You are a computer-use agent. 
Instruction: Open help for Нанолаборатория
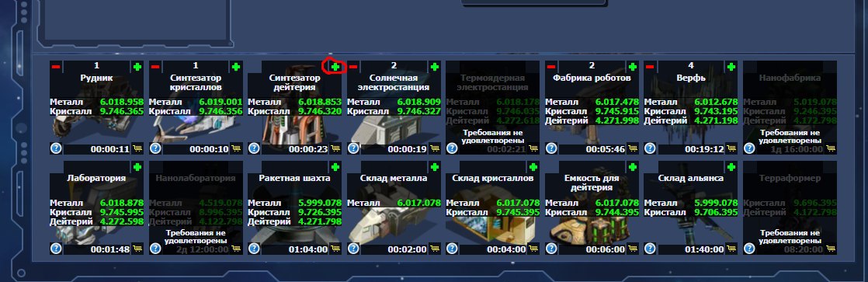[x=155, y=249]
